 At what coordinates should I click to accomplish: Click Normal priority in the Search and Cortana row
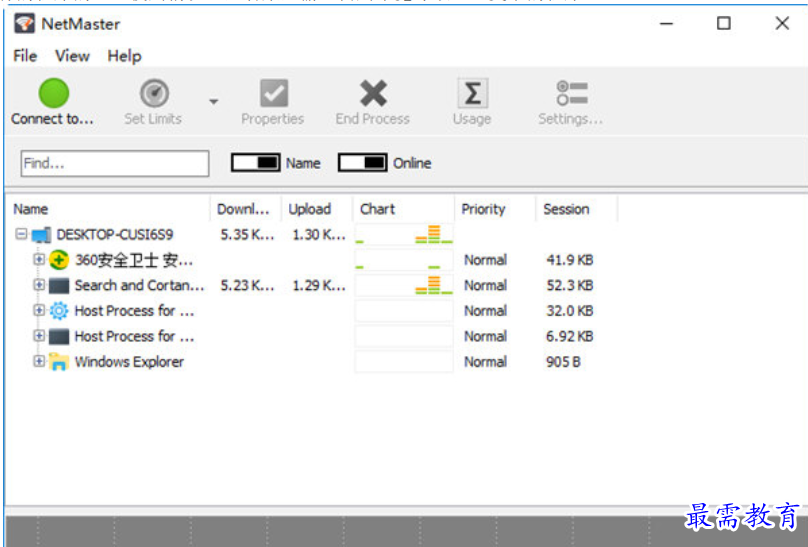485,285
